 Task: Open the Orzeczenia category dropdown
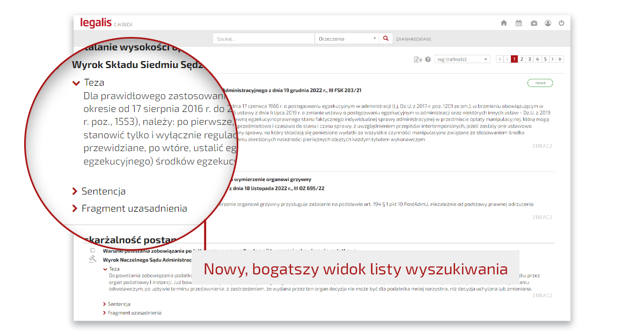347,39
